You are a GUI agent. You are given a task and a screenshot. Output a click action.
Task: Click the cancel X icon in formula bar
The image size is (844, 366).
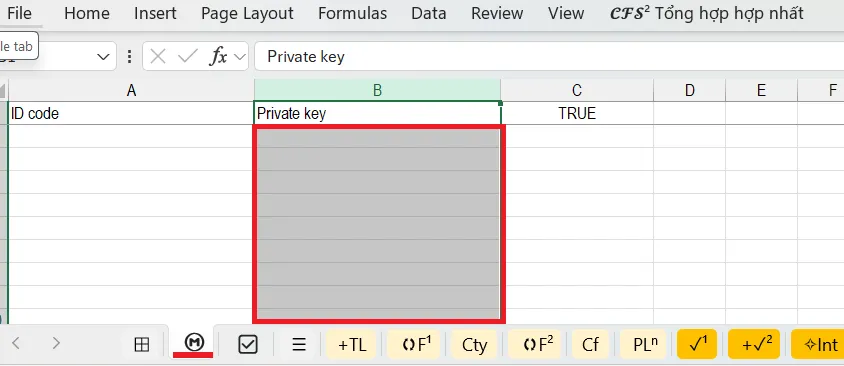158,56
